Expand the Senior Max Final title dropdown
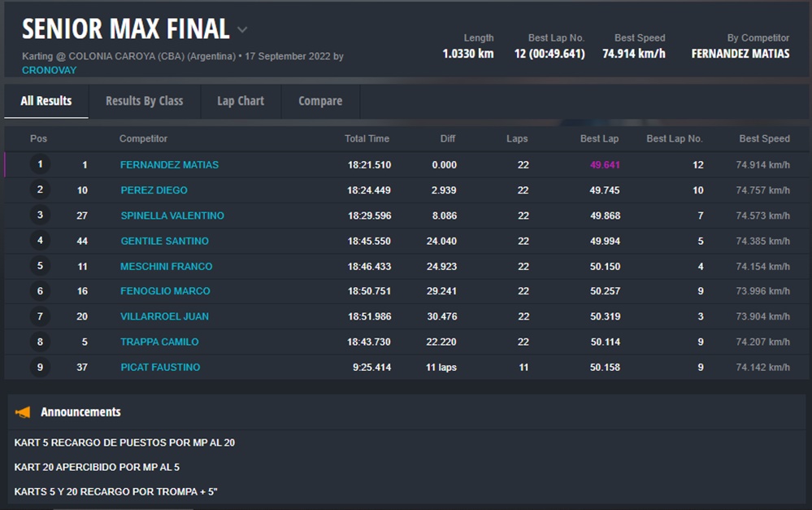This screenshot has width=812, height=510. (242, 30)
